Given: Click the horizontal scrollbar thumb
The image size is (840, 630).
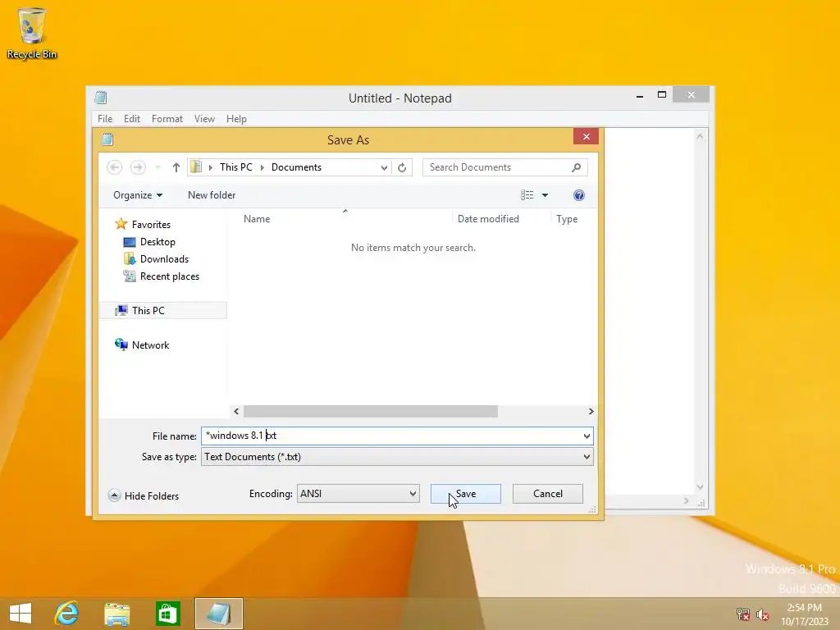Looking at the screenshot, I should coord(370,412).
